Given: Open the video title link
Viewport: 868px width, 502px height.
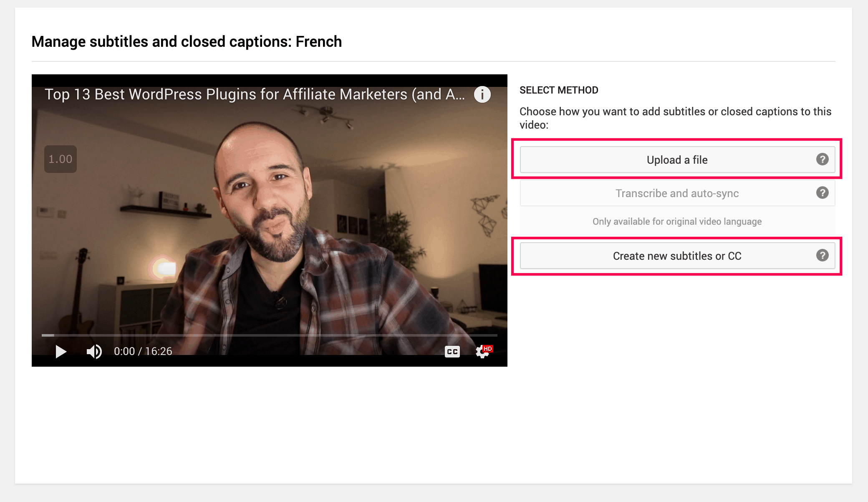Looking at the screenshot, I should [x=255, y=94].
